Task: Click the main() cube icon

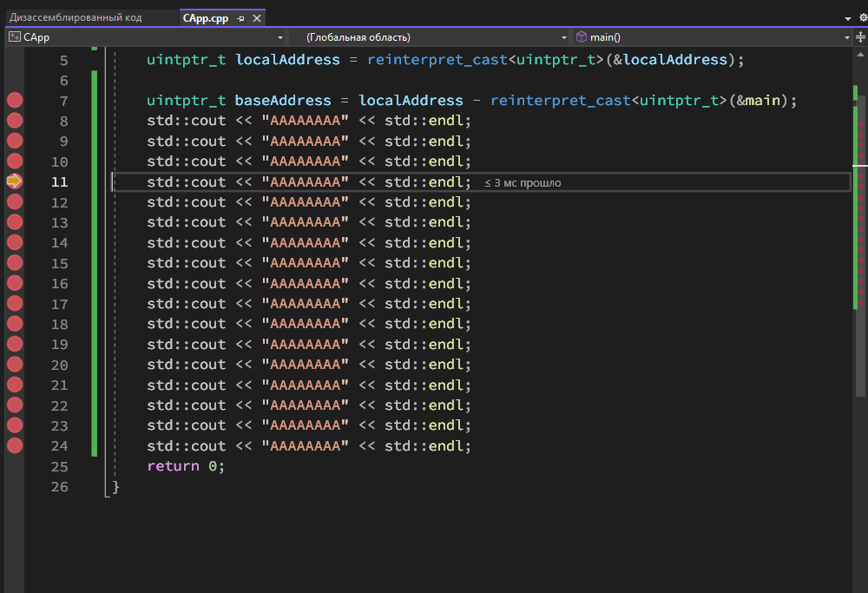Action: pyautogui.click(x=582, y=37)
